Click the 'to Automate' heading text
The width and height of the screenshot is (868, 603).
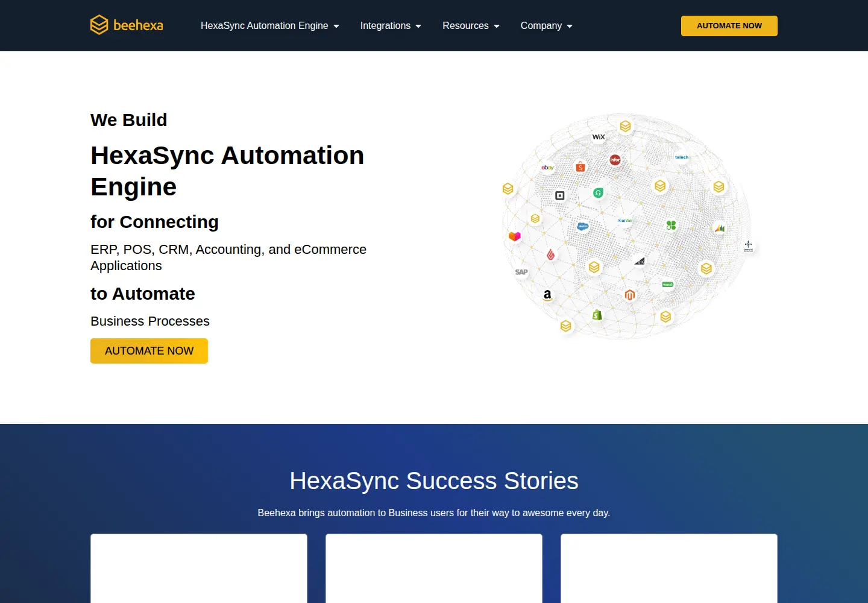(x=143, y=294)
